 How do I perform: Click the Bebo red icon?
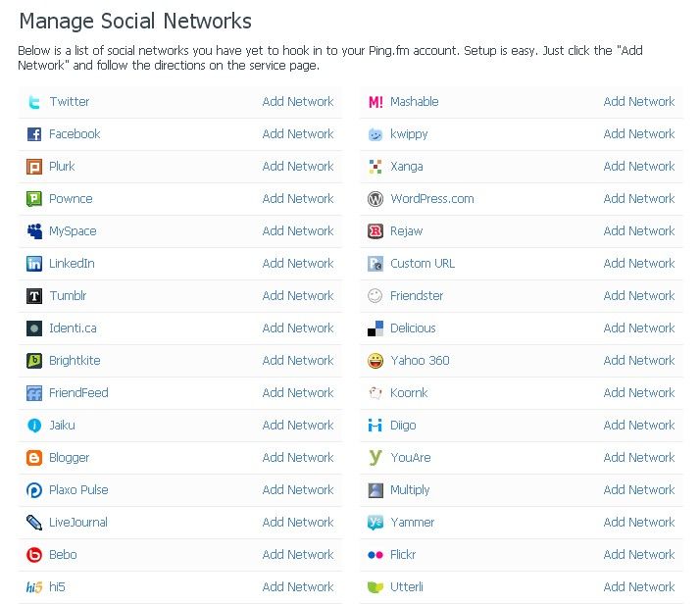pyautogui.click(x=34, y=555)
